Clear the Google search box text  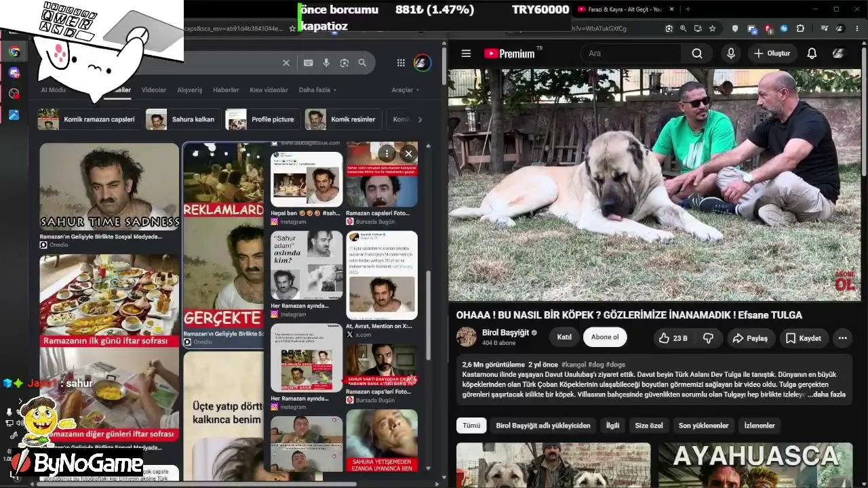[x=286, y=63]
